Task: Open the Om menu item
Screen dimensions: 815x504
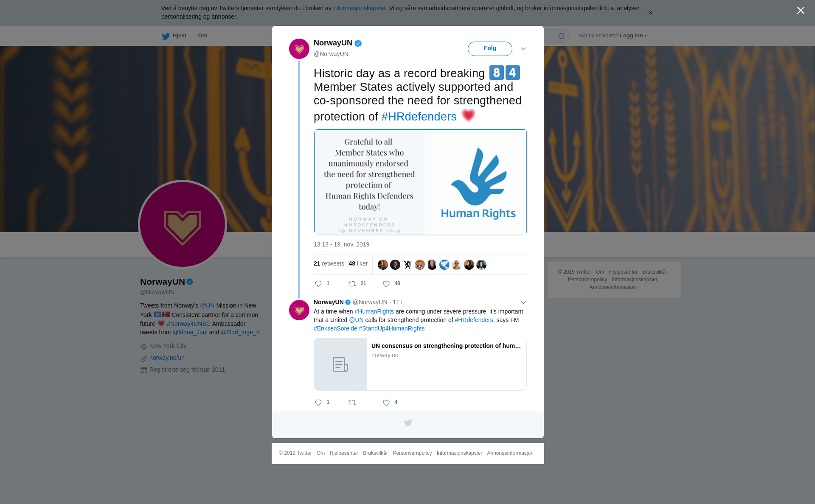Action: pyautogui.click(x=202, y=36)
